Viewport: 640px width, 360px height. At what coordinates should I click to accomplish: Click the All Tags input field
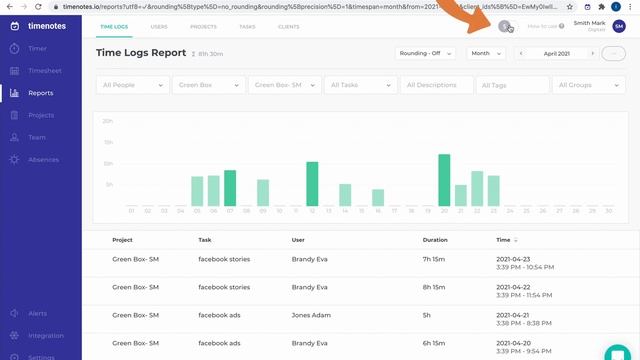click(513, 85)
